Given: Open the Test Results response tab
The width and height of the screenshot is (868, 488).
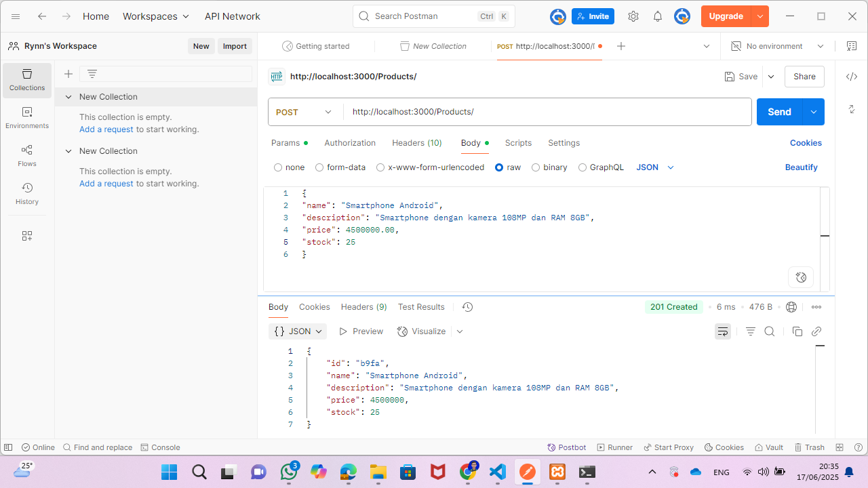Looking at the screenshot, I should coord(420,307).
